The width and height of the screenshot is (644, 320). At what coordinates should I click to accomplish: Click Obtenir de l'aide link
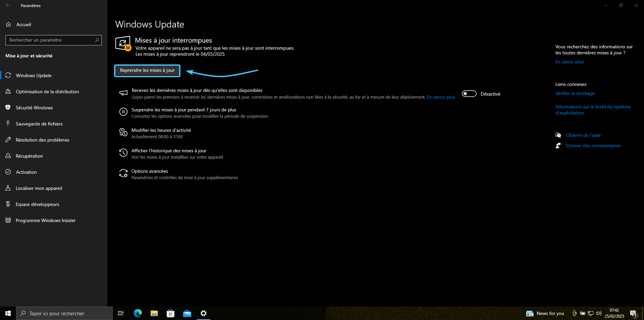coord(583,135)
